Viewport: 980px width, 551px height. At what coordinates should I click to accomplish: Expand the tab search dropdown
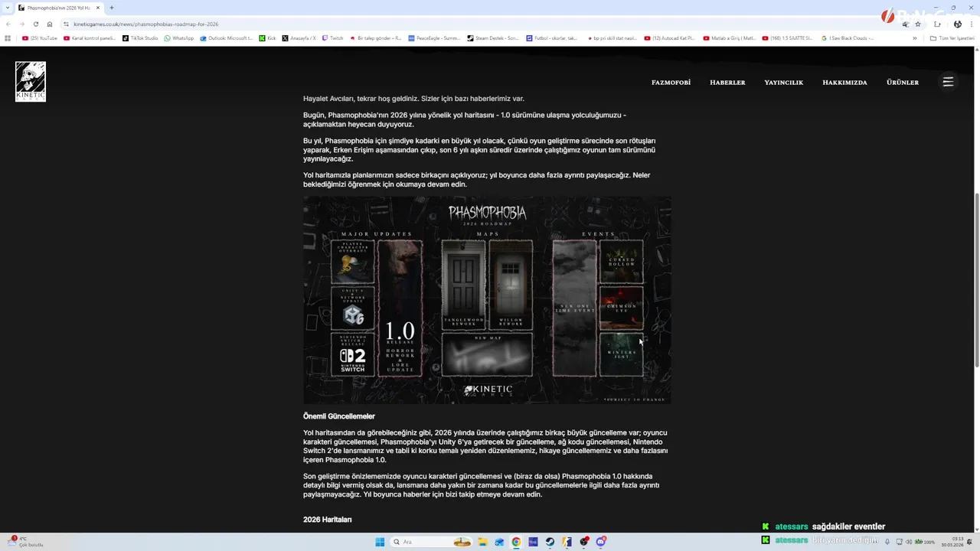[8, 8]
